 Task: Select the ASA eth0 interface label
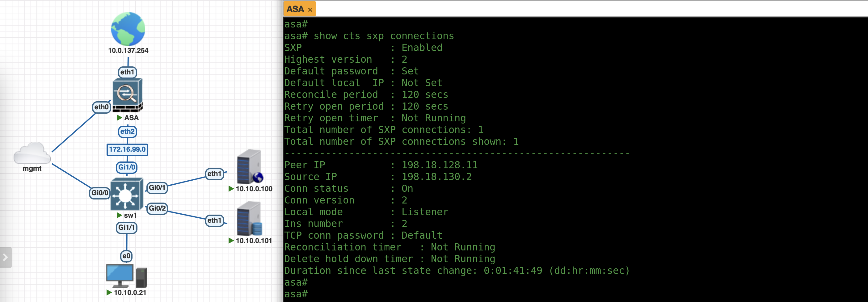click(101, 107)
